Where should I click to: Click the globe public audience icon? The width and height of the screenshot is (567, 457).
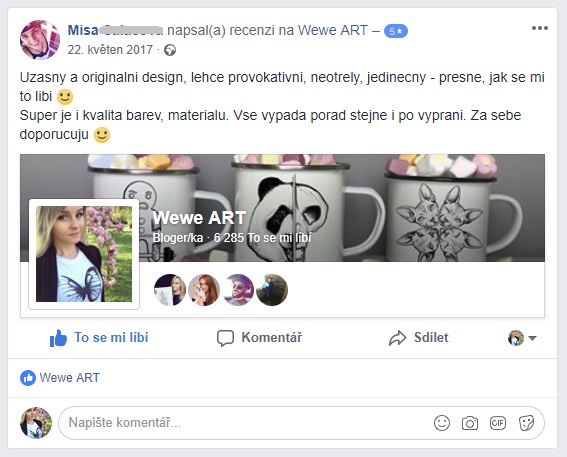tap(170, 50)
